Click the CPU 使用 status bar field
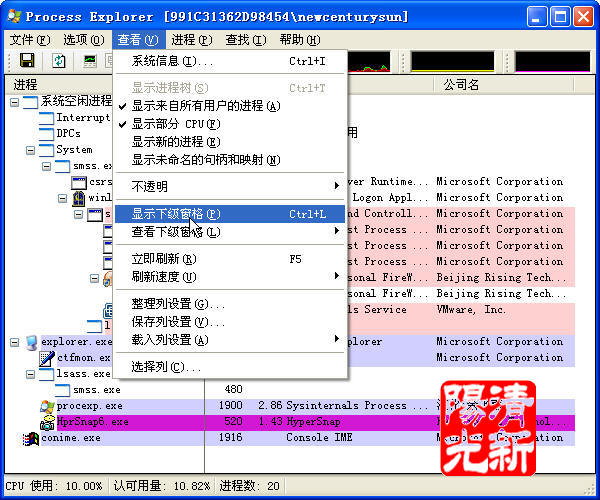The image size is (600, 500). point(54,486)
